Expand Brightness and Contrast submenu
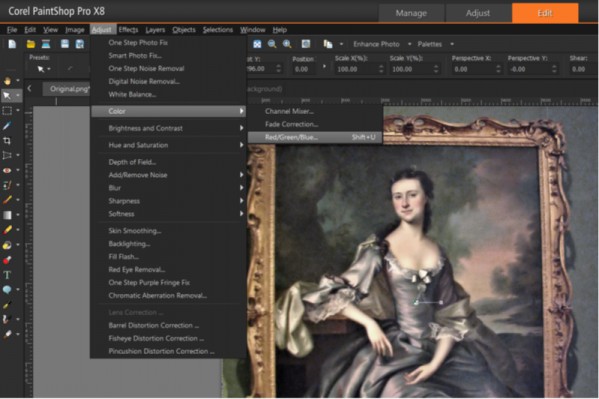The height and width of the screenshot is (399, 599). (x=168, y=128)
